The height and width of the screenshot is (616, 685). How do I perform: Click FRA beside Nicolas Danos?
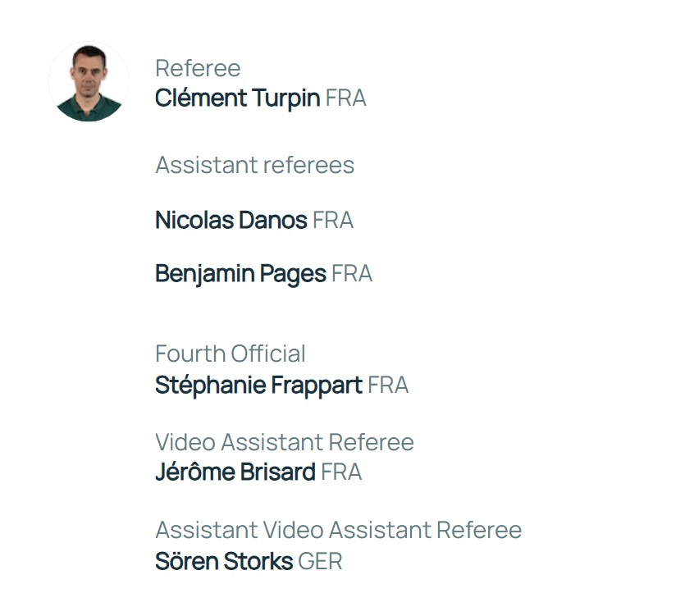click(x=333, y=220)
